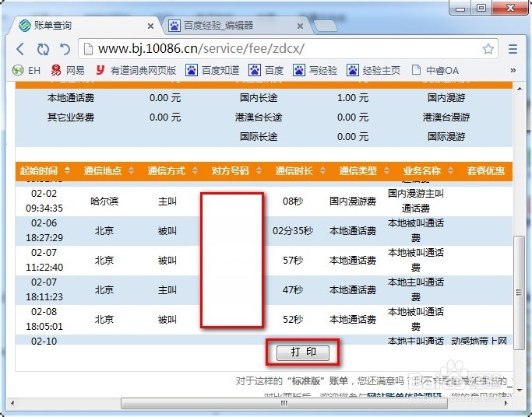Show more bookmarks chevron

pyautogui.click(x=513, y=70)
